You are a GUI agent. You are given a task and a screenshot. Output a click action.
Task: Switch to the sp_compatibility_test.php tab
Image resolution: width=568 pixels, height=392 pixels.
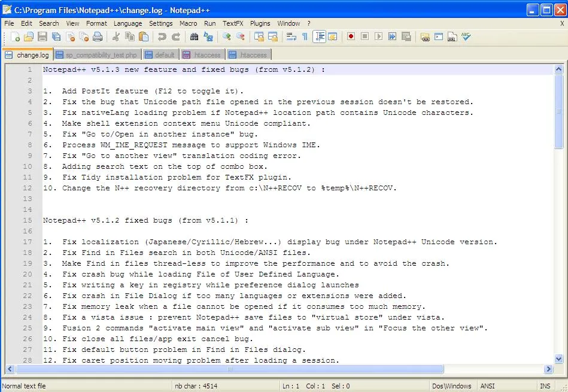click(x=97, y=54)
